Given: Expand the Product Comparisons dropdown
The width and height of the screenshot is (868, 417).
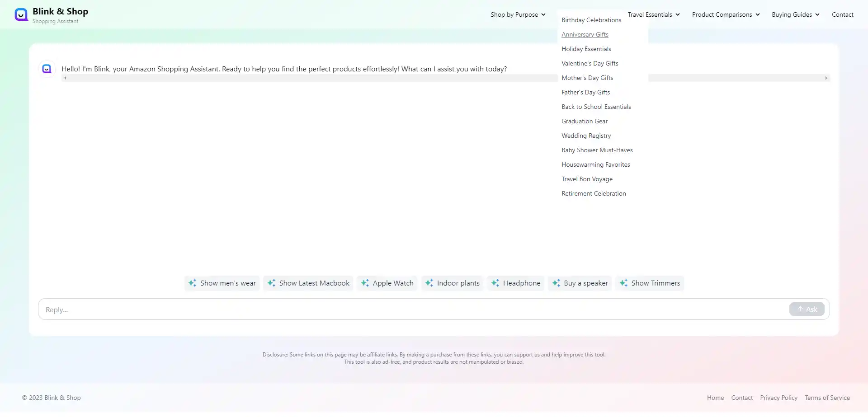Looking at the screenshot, I should pos(726,14).
